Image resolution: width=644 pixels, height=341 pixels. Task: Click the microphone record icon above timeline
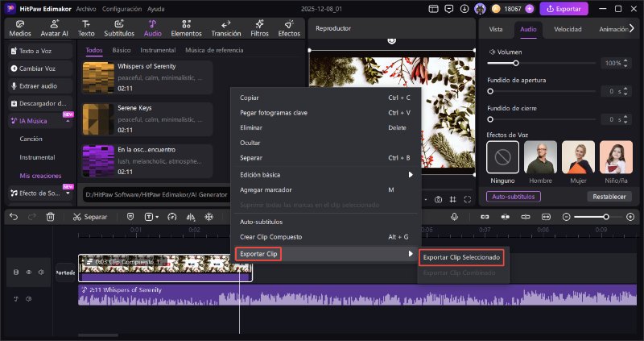455,217
